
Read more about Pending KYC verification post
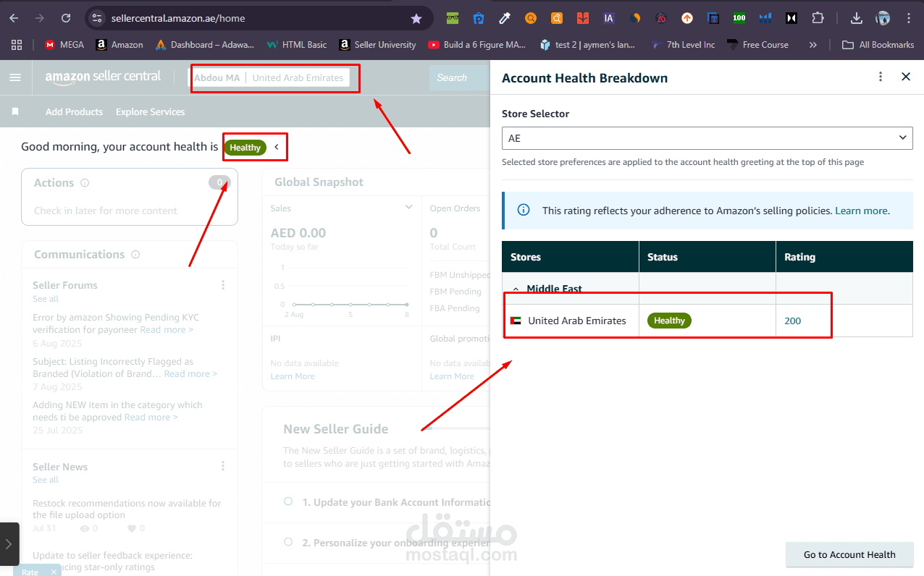click(167, 330)
